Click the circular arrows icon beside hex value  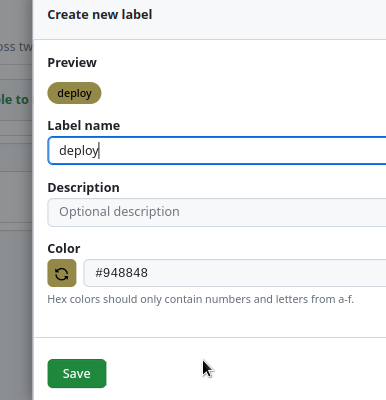(x=62, y=274)
